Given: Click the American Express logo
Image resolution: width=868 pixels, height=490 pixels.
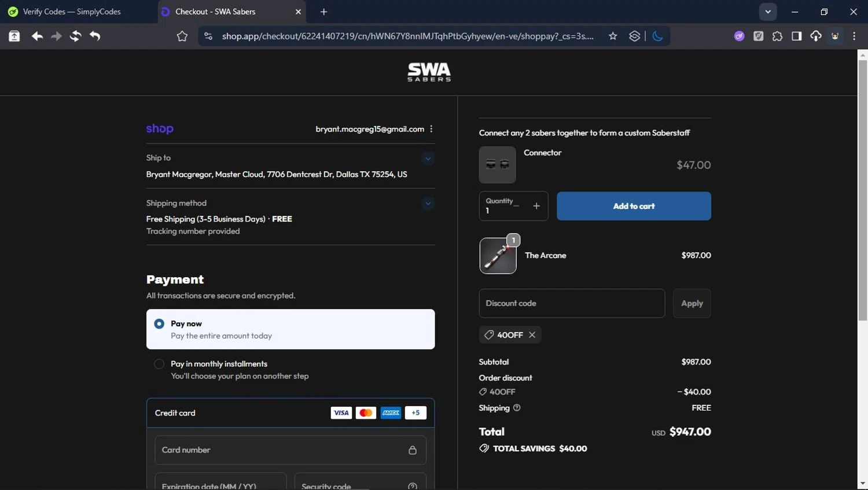Looking at the screenshot, I should [x=391, y=412].
